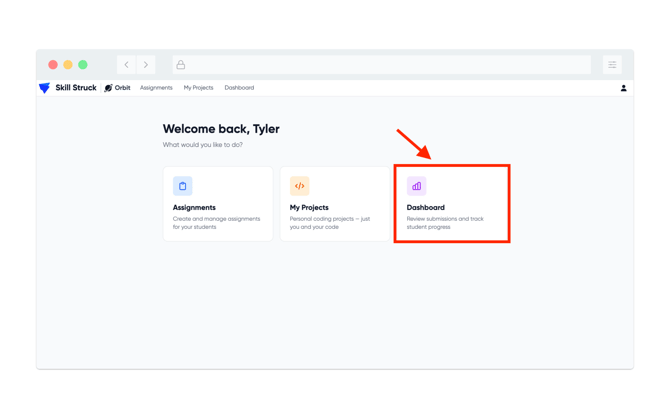Select the Assignments card title
The height and width of the screenshot is (418, 670).
click(194, 207)
